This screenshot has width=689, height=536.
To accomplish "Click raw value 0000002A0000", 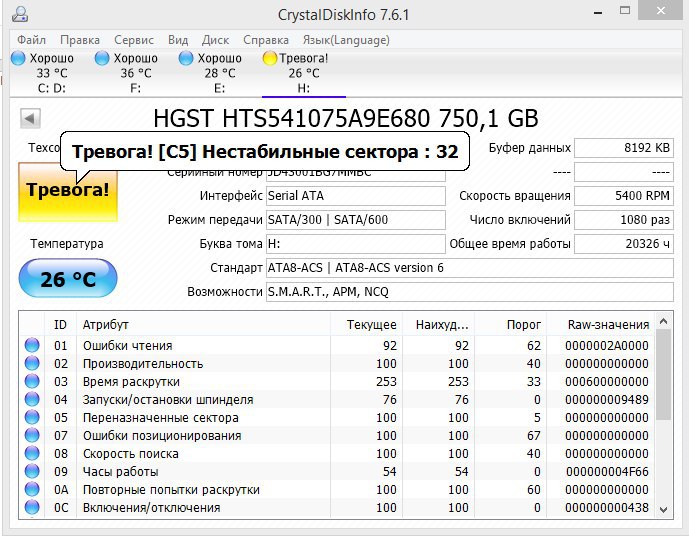I will [x=607, y=346].
